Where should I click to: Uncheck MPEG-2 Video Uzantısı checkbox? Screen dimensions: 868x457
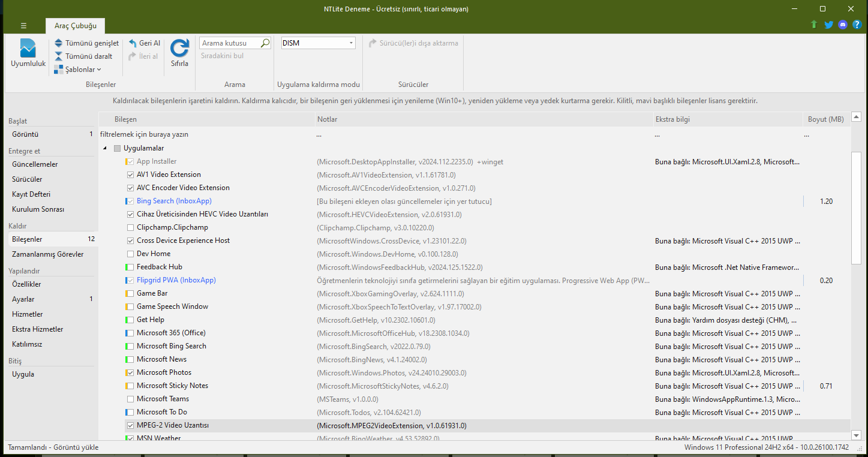pyautogui.click(x=130, y=425)
